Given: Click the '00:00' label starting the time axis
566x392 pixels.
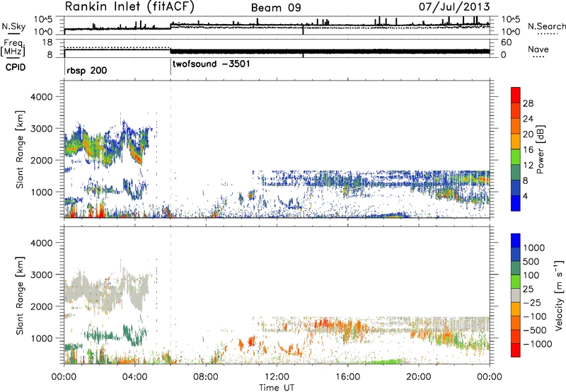Looking at the screenshot, I should point(64,377).
